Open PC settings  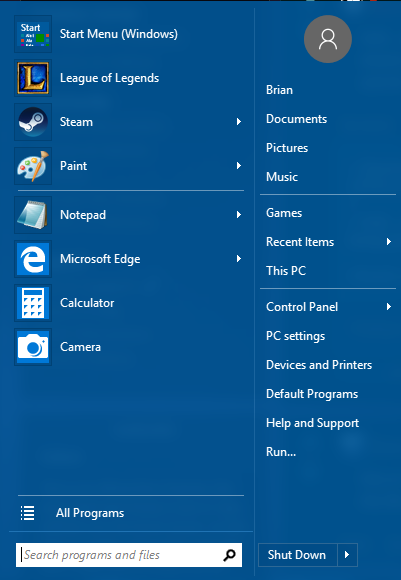pyautogui.click(x=295, y=336)
